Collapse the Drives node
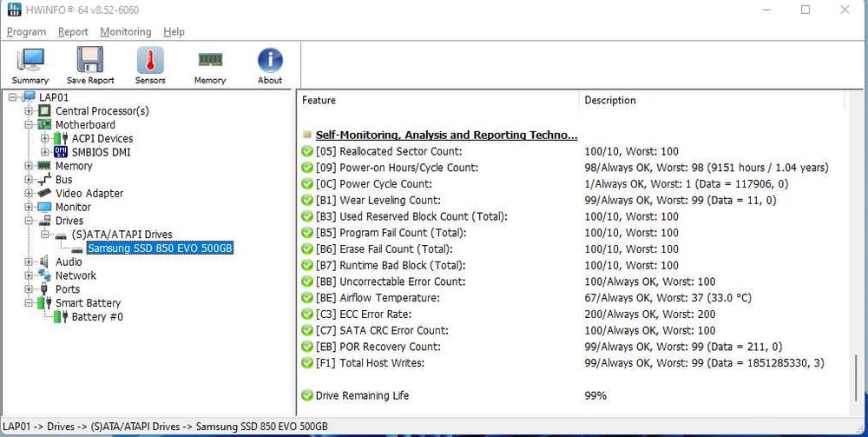The image size is (868, 437). click(30, 221)
